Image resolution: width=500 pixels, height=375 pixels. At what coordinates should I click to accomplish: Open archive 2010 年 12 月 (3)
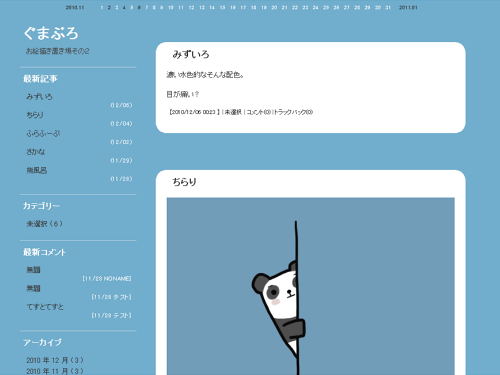[x=55, y=360]
